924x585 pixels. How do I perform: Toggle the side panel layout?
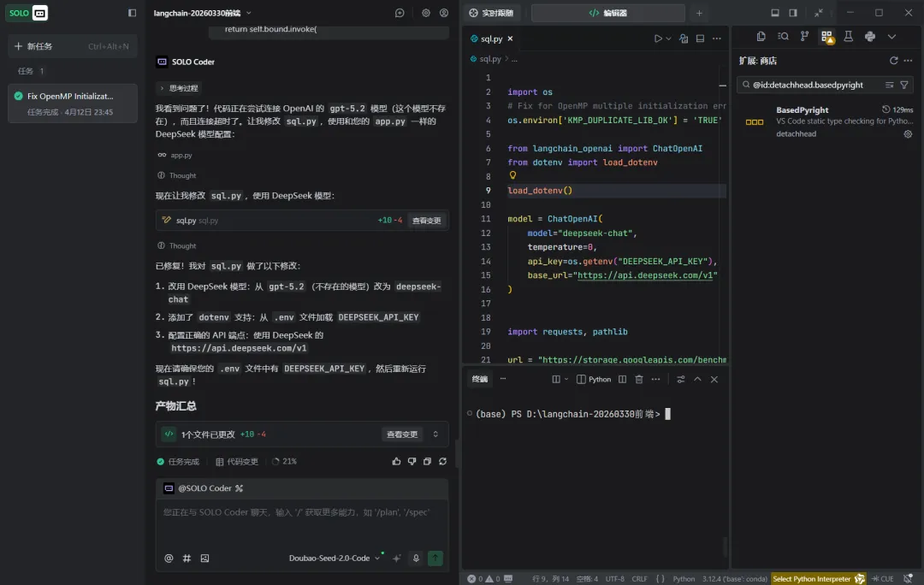pyautogui.click(x=793, y=13)
